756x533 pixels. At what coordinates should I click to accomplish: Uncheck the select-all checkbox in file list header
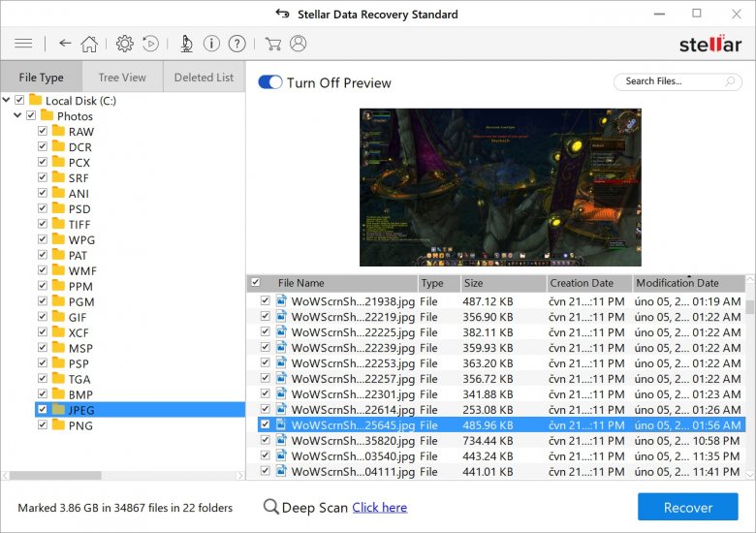pos(256,283)
